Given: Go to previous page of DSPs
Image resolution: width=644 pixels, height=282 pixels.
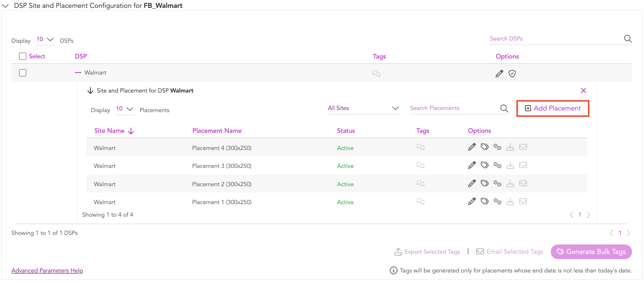Looking at the screenshot, I should (612, 233).
